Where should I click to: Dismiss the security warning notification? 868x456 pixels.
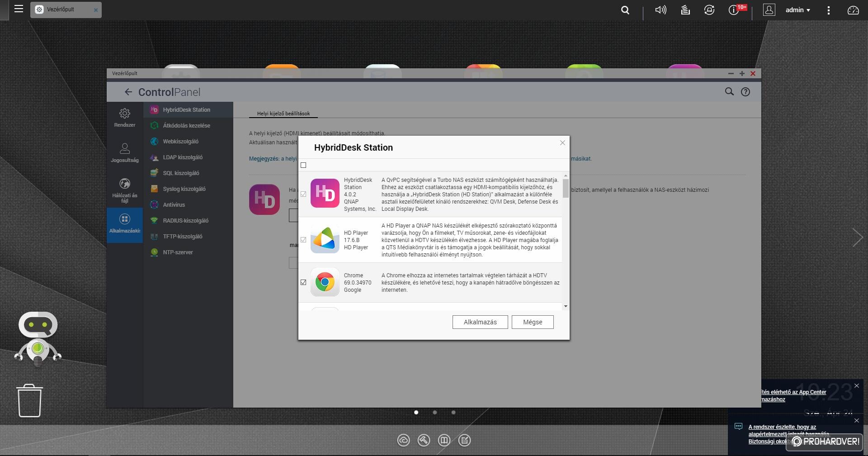click(856, 421)
